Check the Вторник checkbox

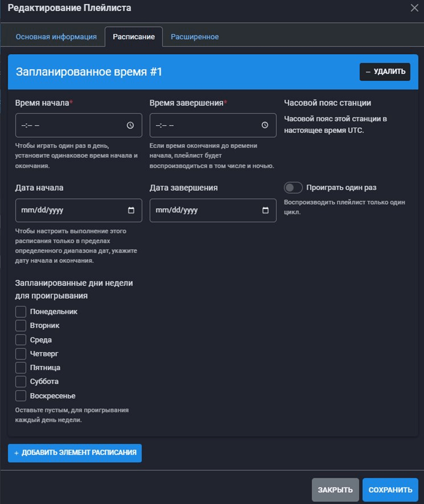[x=21, y=325]
